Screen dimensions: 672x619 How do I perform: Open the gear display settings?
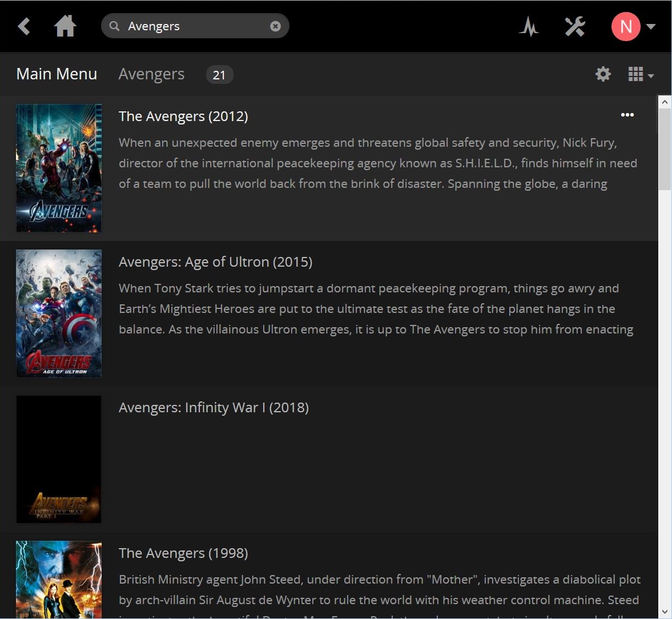click(x=603, y=74)
